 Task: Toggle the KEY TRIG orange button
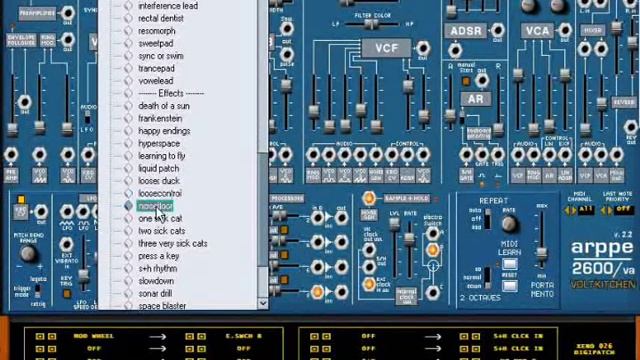tap(67, 293)
